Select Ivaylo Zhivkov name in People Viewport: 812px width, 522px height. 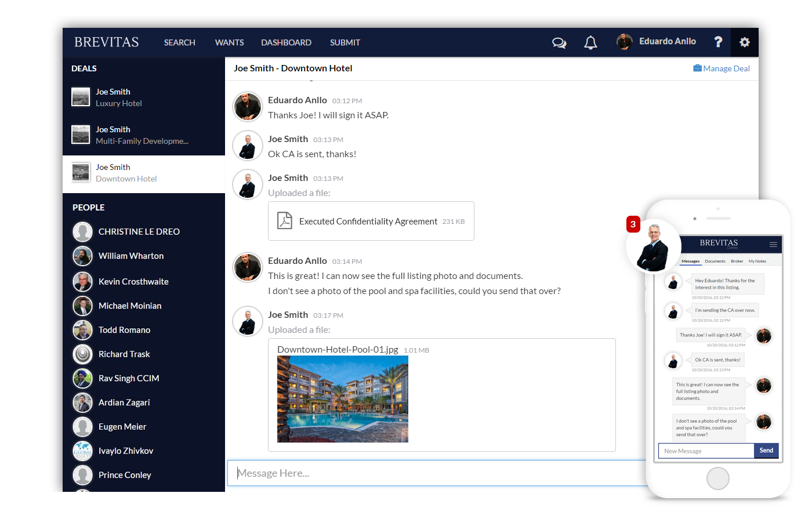point(126,451)
